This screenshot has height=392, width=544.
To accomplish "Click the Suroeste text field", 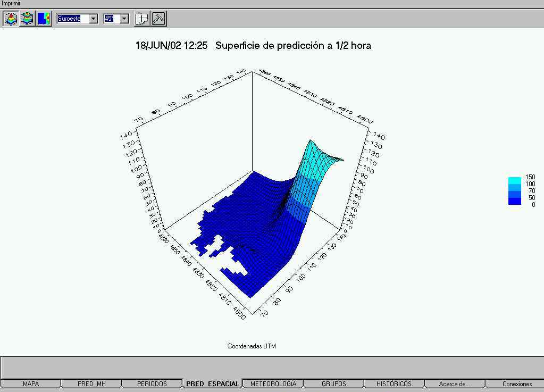I will click(73, 19).
